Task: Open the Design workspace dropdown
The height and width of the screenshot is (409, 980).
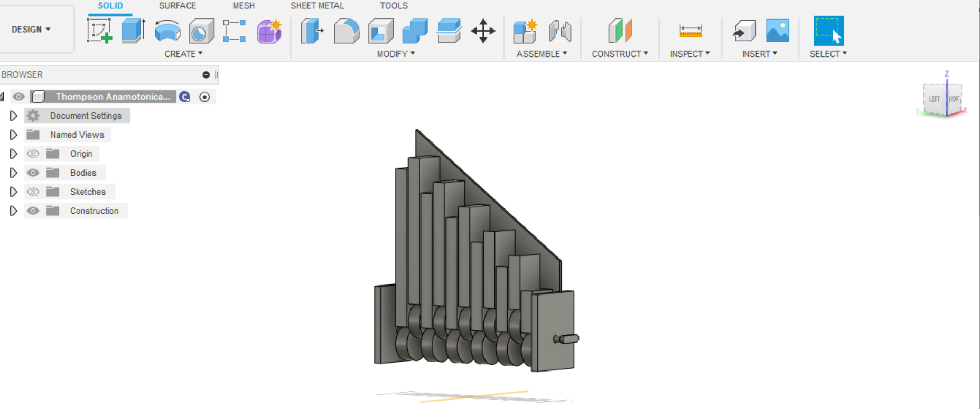Action: click(31, 30)
